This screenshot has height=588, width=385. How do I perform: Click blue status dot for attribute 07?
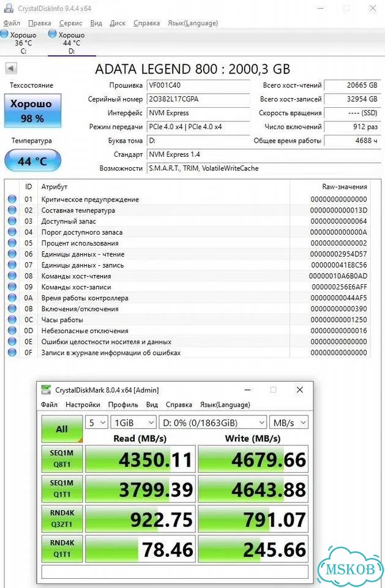[12, 265]
